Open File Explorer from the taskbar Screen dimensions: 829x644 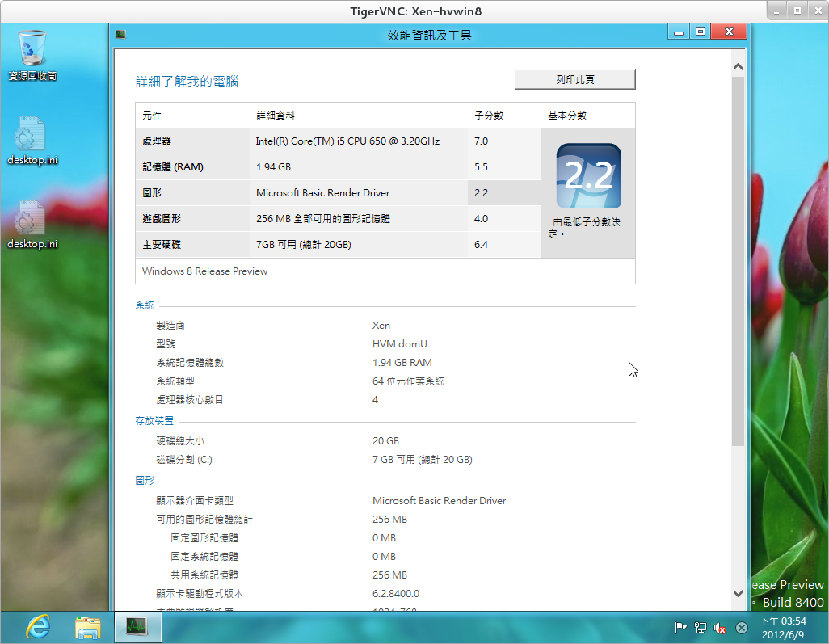click(x=87, y=626)
